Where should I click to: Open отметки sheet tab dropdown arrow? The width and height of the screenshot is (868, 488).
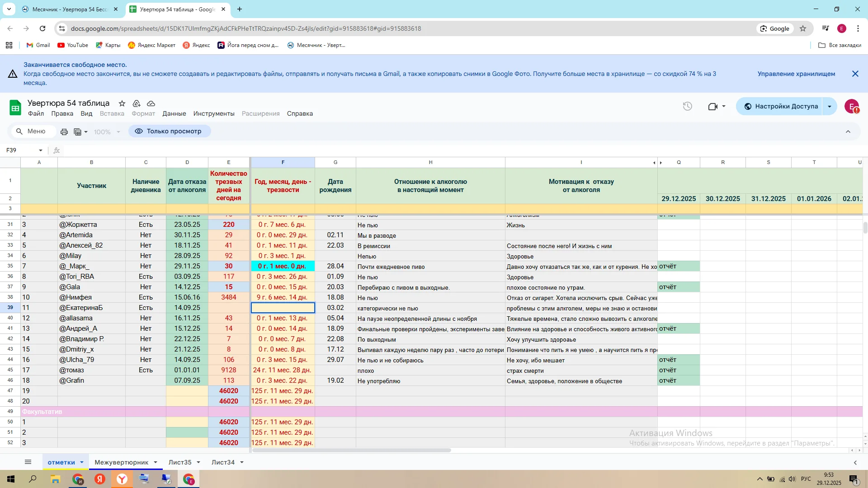pos(82,462)
